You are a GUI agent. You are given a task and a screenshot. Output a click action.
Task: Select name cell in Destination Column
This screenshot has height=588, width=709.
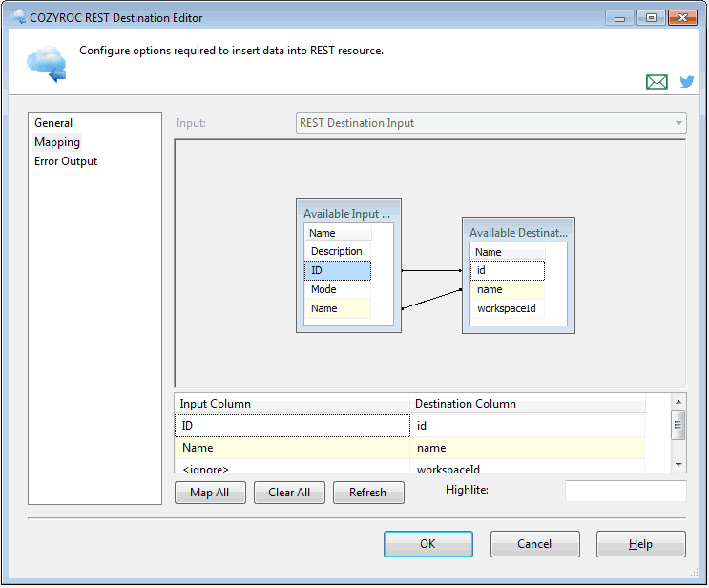coord(528,448)
